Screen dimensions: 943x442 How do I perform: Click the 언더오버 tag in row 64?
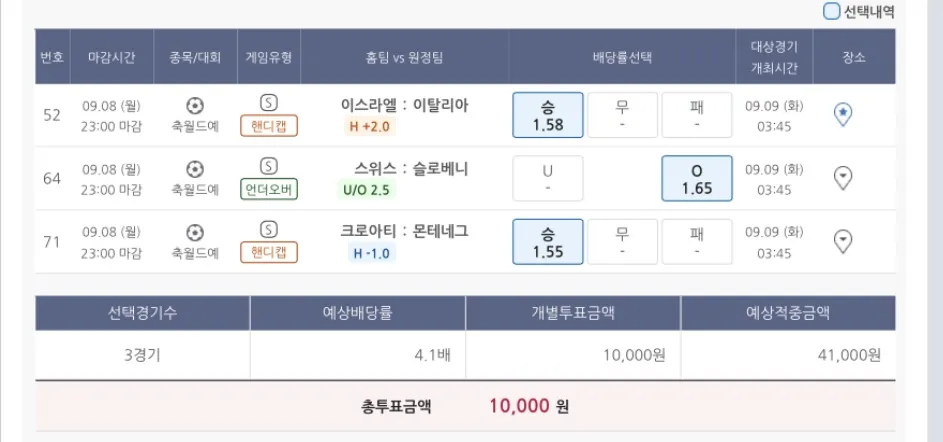click(x=269, y=189)
